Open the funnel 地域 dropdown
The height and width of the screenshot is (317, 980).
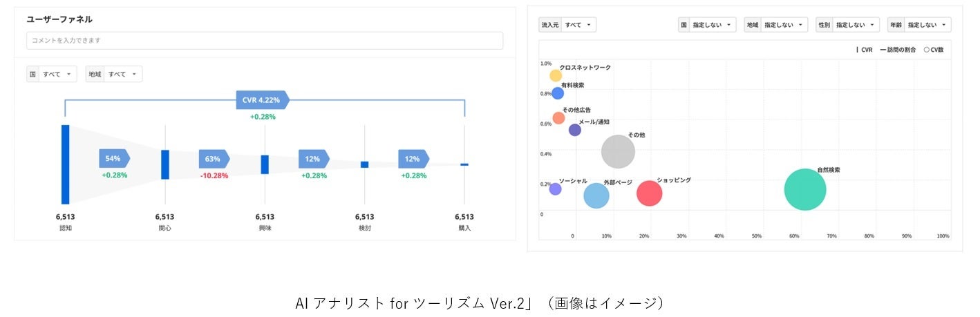114,74
